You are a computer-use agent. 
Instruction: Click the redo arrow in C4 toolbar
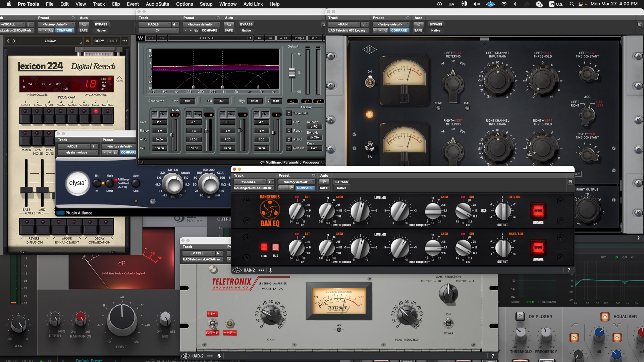[x=162, y=38]
